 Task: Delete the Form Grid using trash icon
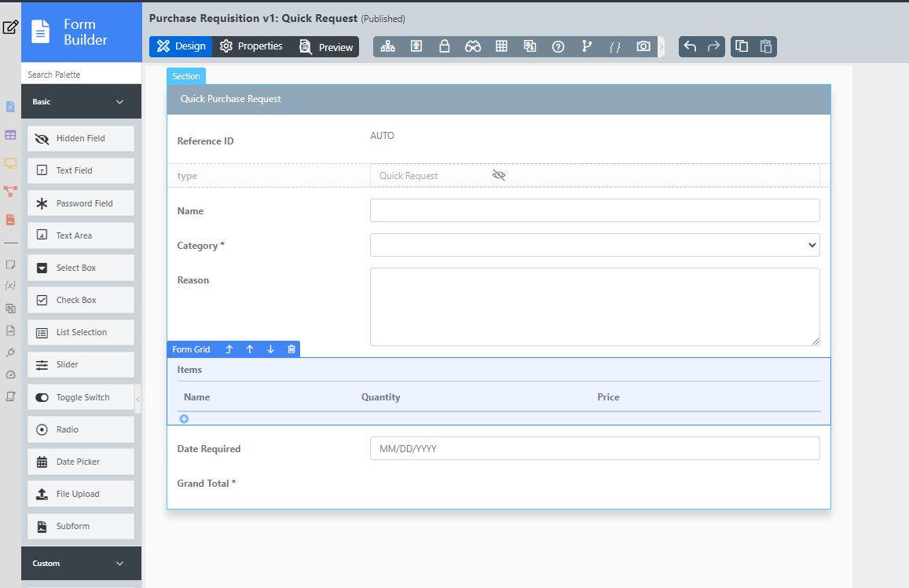[x=291, y=349]
